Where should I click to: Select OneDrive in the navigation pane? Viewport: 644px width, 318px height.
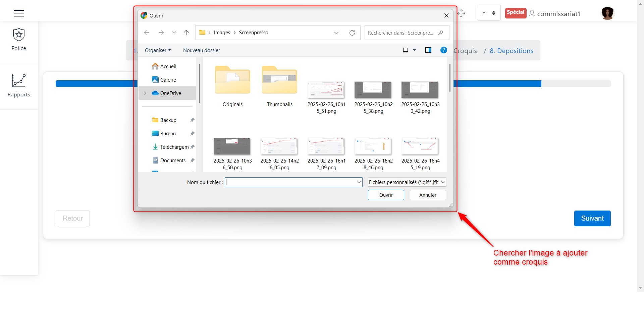point(167,93)
